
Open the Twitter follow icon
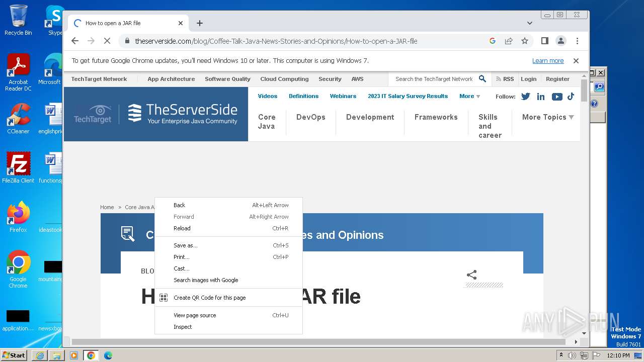(x=526, y=97)
